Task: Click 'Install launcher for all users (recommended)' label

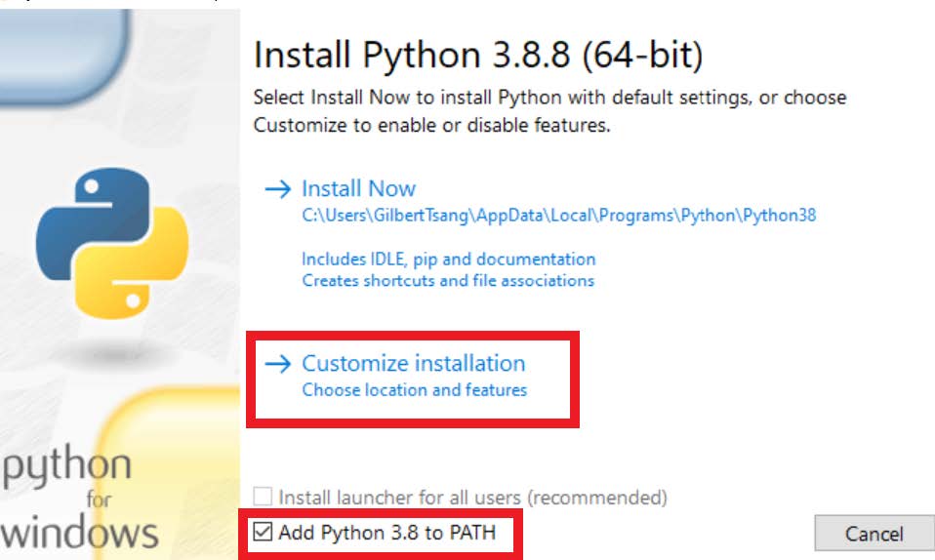Action: click(x=472, y=498)
